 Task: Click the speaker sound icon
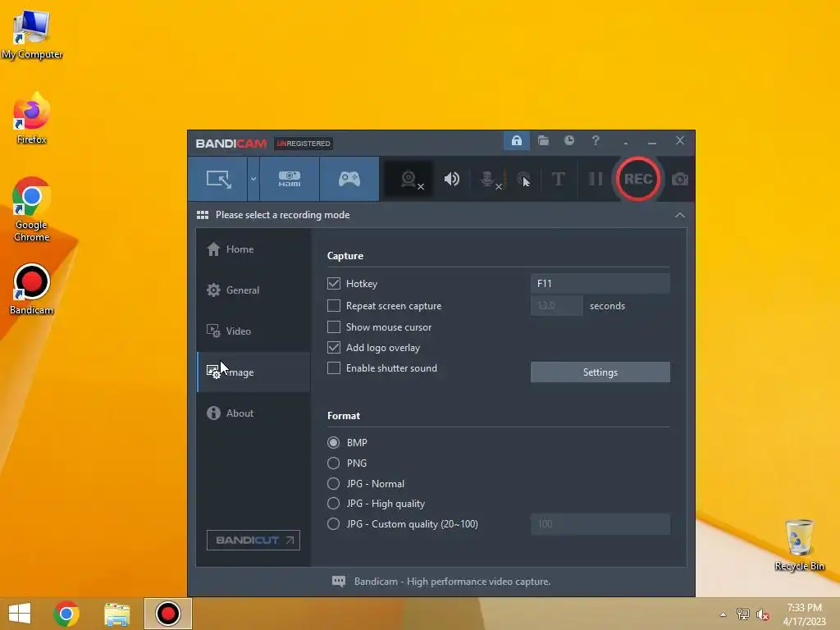pos(452,179)
